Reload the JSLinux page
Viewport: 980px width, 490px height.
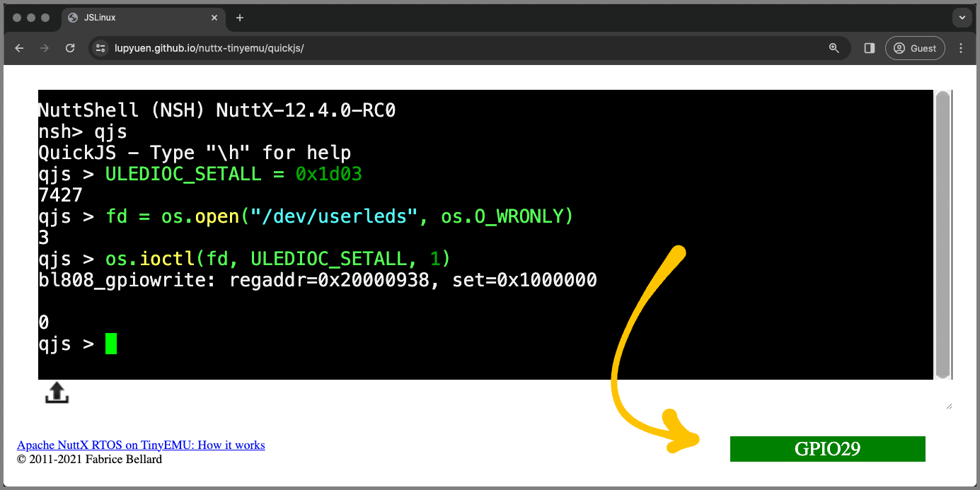coord(70,48)
